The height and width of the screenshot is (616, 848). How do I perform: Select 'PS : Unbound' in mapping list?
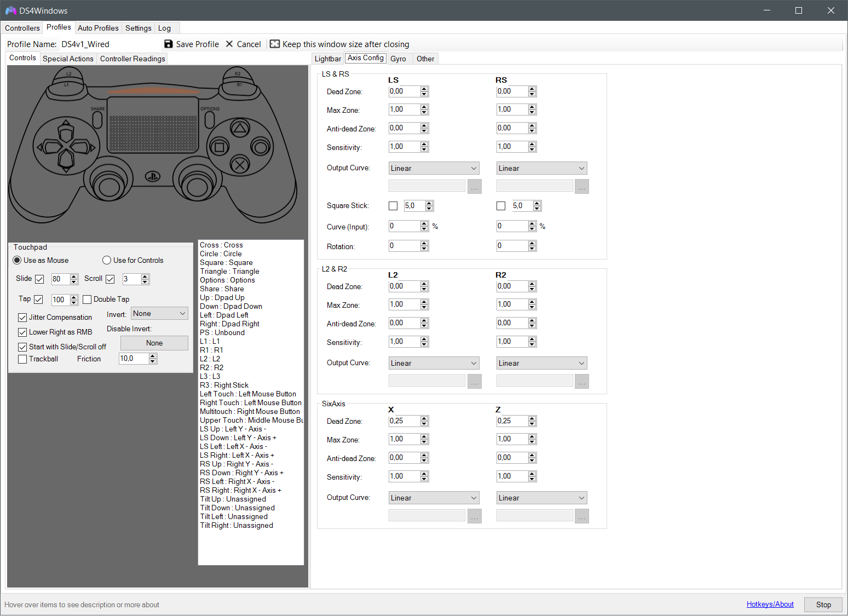click(251, 332)
